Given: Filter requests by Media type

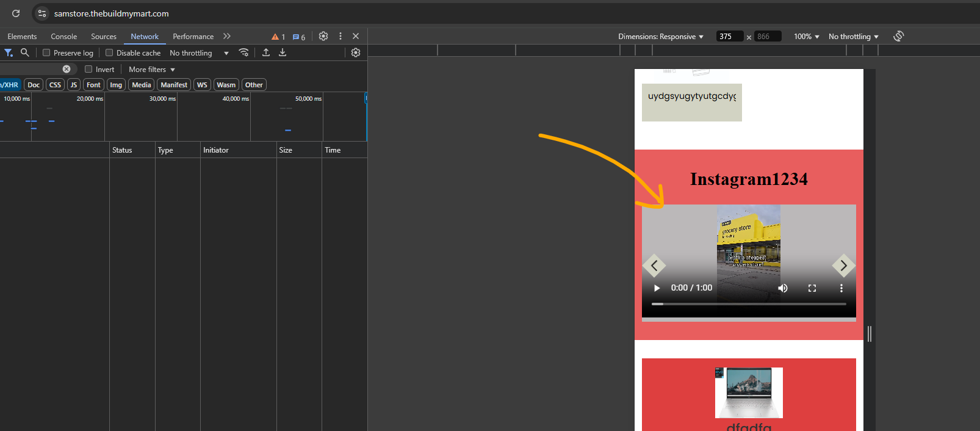Looking at the screenshot, I should (x=141, y=85).
